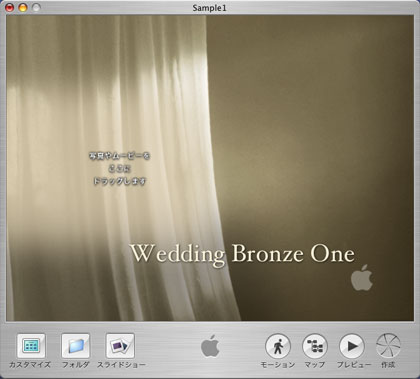This screenshot has height=379, width=420.
Task: Open the マップ (Map) view
Action: coord(315,346)
